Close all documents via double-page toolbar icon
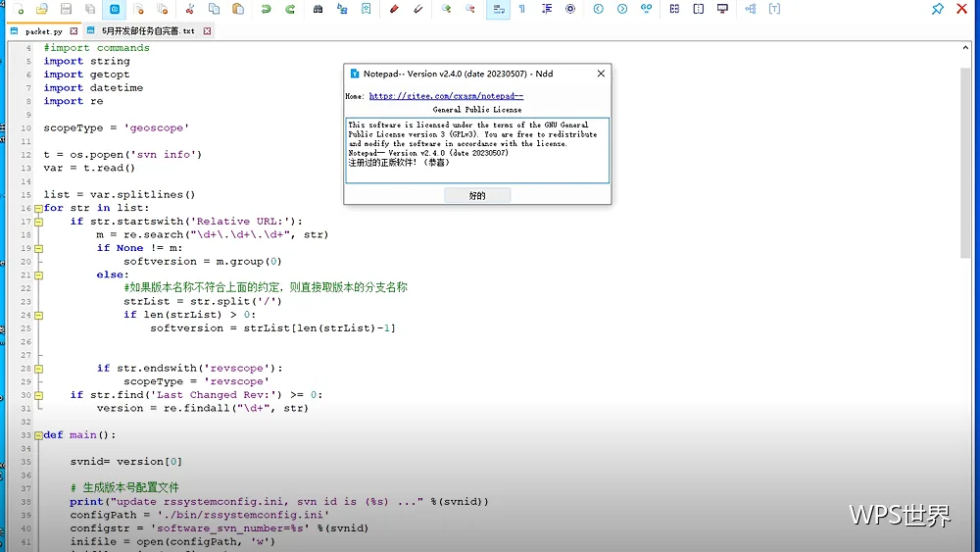 [163, 9]
